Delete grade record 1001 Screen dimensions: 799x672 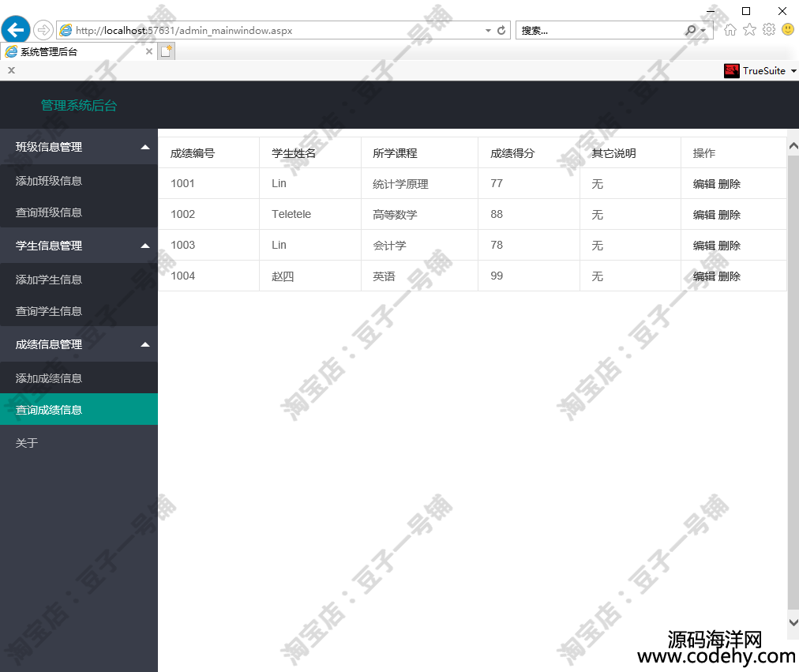[730, 184]
